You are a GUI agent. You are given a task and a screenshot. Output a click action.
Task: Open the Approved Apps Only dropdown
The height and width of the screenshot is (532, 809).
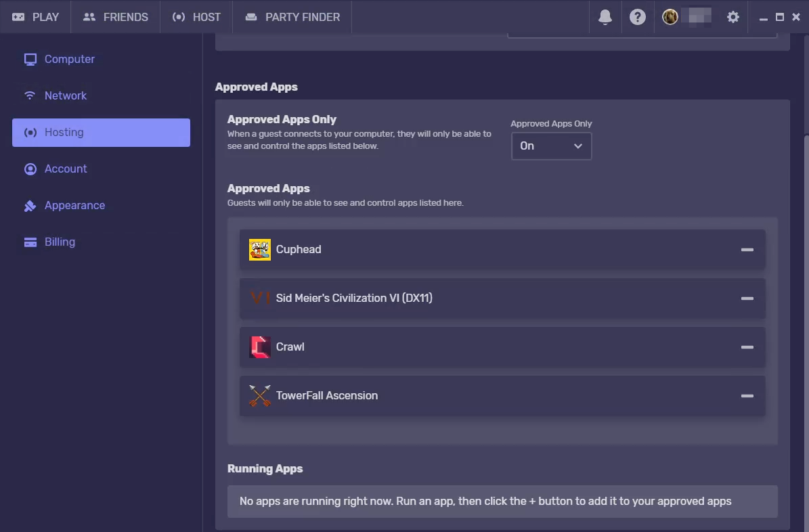point(551,146)
